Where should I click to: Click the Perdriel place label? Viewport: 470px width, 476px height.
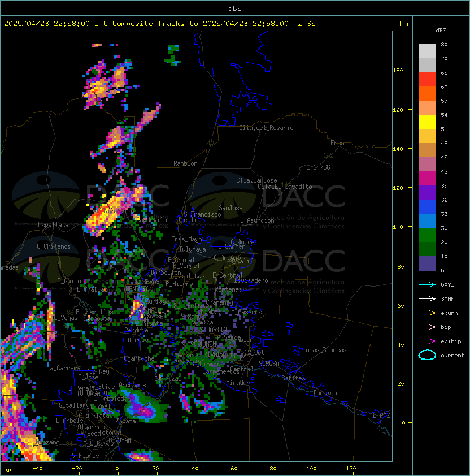point(137,330)
